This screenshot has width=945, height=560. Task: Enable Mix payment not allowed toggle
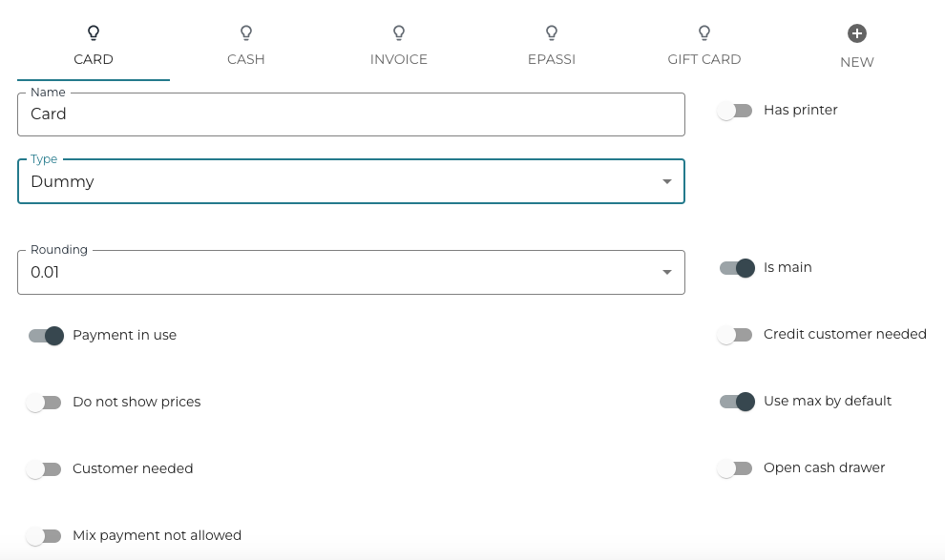pyautogui.click(x=44, y=536)
